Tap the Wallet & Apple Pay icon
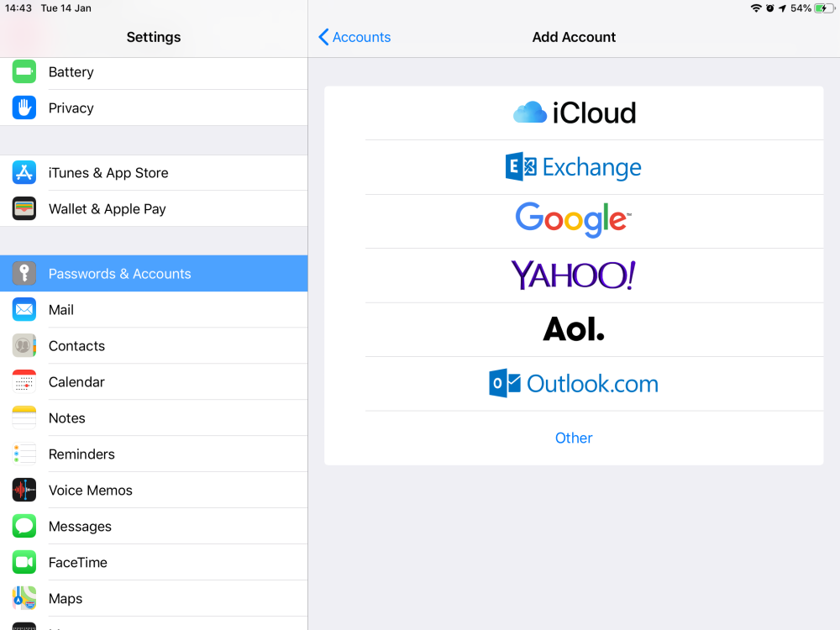 point(24,208)
